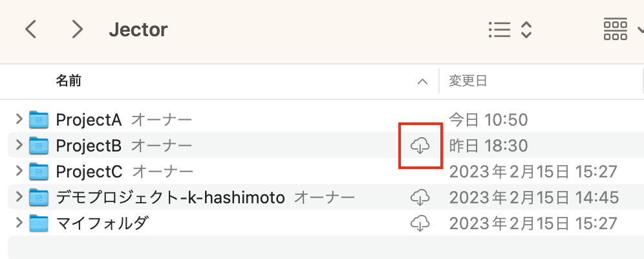The image size is (644, 259).
Task: Expand the デモプロジェクト-k-hashimoto folder
Action: [19, 196]
